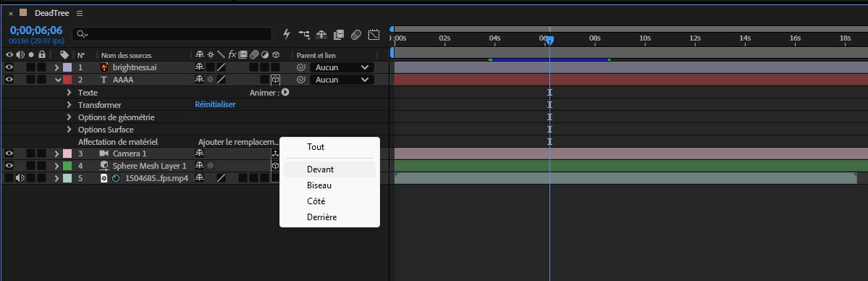Close the DeadTree composition tab
The width and height of the screenshot is (868, 281).
point(11,13)
